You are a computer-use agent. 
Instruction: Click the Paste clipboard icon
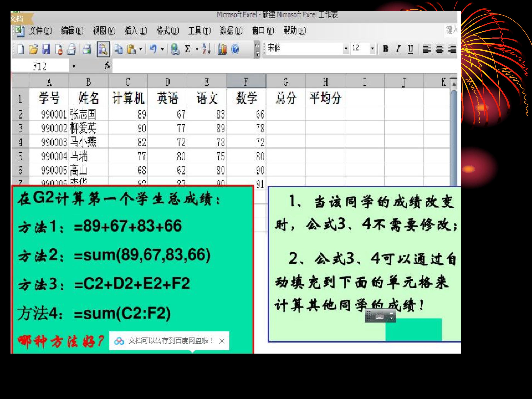point(131,49)
